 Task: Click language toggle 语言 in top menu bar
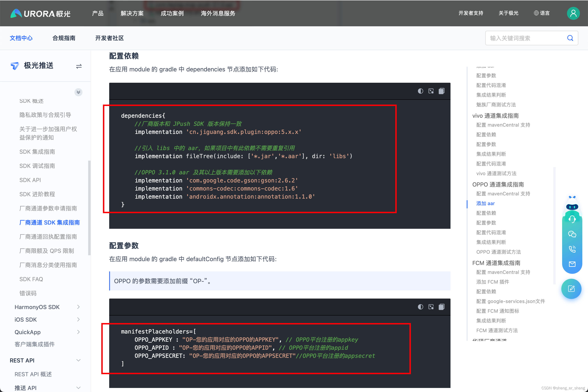tap(542, 13)
